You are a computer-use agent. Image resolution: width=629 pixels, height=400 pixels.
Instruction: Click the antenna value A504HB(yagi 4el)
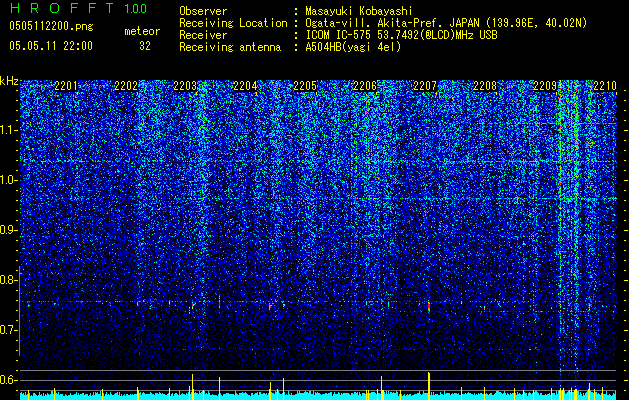click(353, 47)
